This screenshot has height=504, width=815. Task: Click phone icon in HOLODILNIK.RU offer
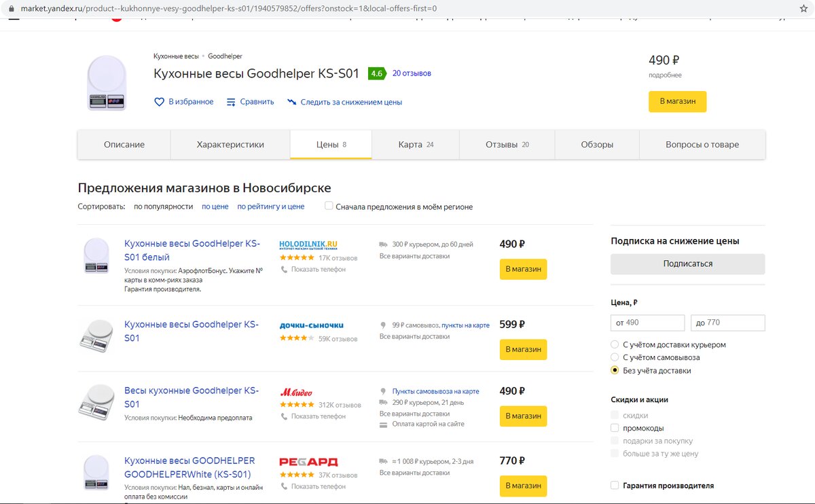pos(285,270)
